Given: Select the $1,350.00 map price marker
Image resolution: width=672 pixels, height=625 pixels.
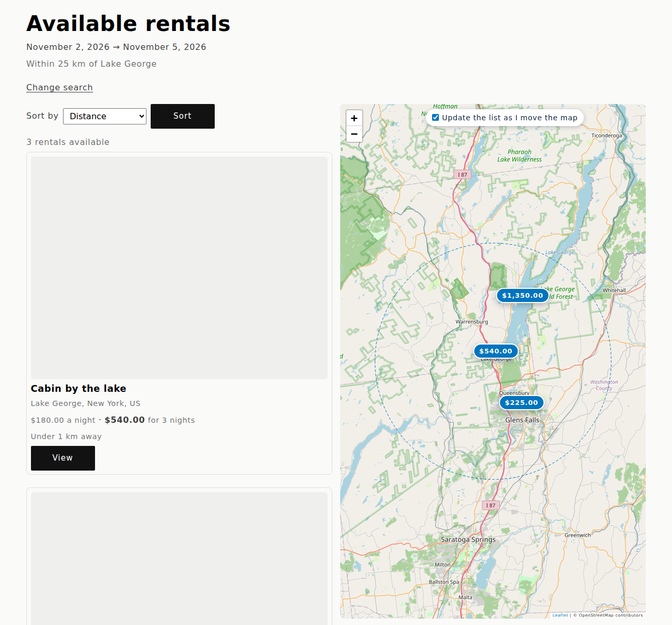Looking at the screenshot, I should pos(522,296).
